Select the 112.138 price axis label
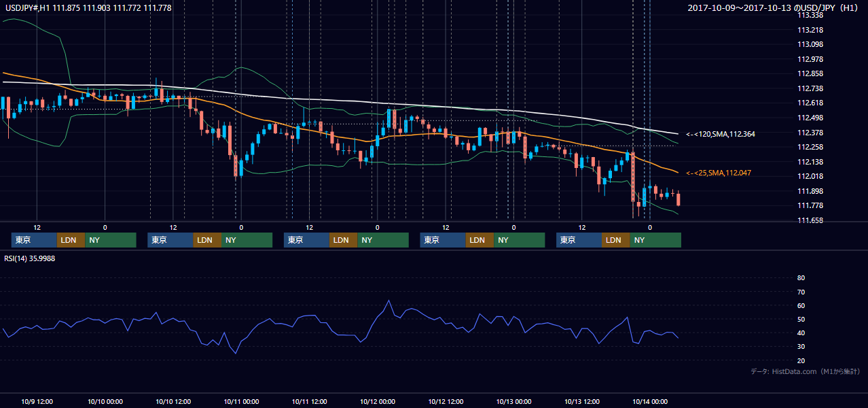The image size is (868, 408). (x=810, y=162)
